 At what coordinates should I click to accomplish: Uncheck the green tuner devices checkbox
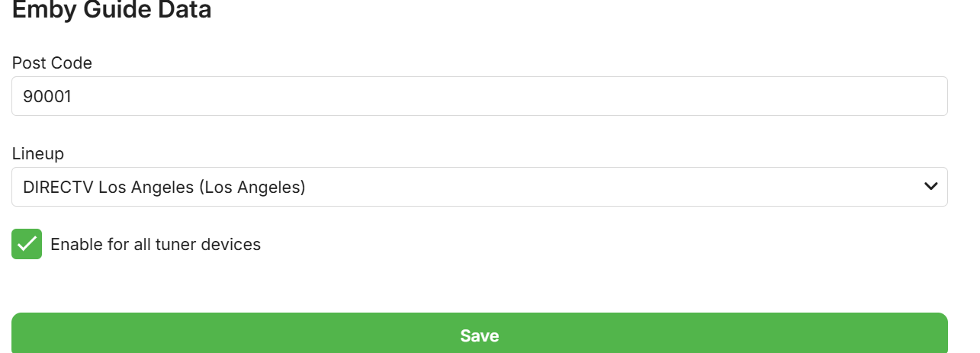[x=27, y=244]
